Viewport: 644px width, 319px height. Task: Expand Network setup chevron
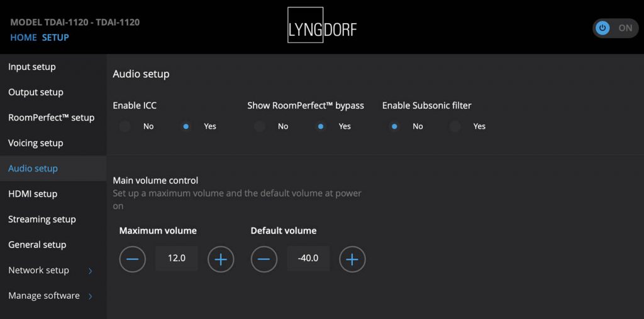91,271
